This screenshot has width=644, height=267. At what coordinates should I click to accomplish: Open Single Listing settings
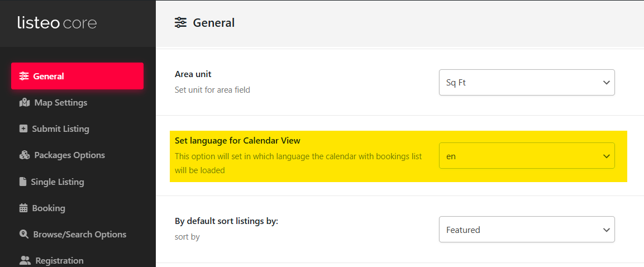pos(59,182)
